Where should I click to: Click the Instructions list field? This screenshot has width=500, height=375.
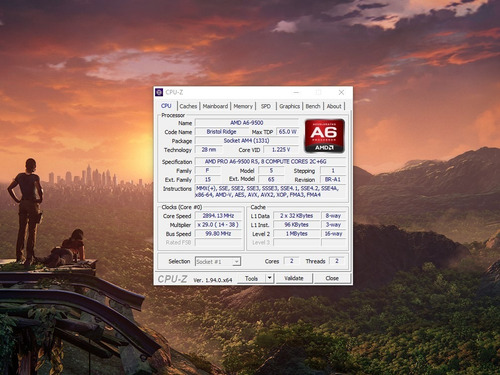pyautogui.click(x=270, y=192)
